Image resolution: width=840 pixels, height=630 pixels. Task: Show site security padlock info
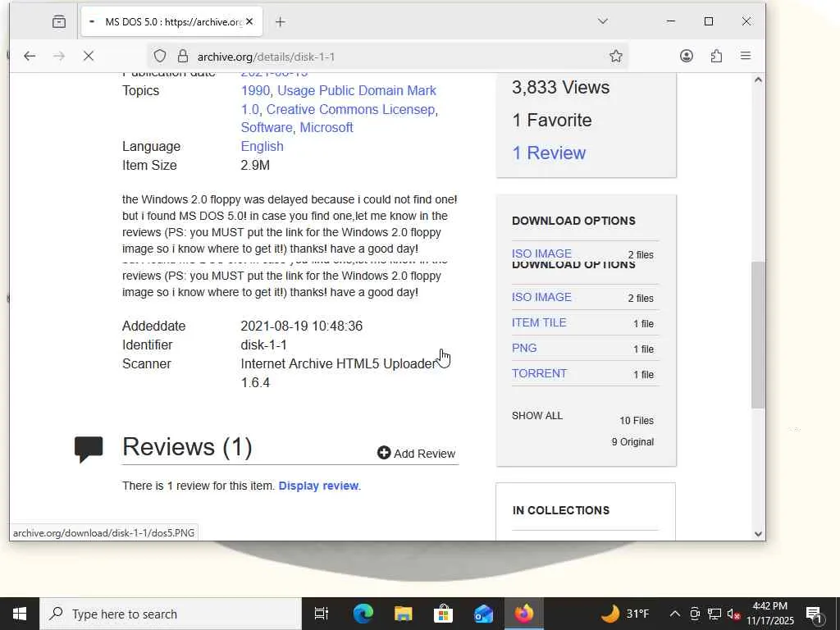(183, 56)
